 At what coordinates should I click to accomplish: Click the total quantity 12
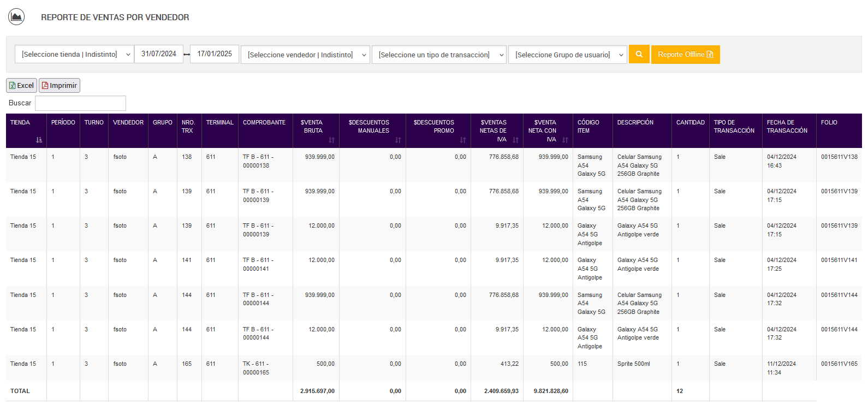[x=680, y=391]
